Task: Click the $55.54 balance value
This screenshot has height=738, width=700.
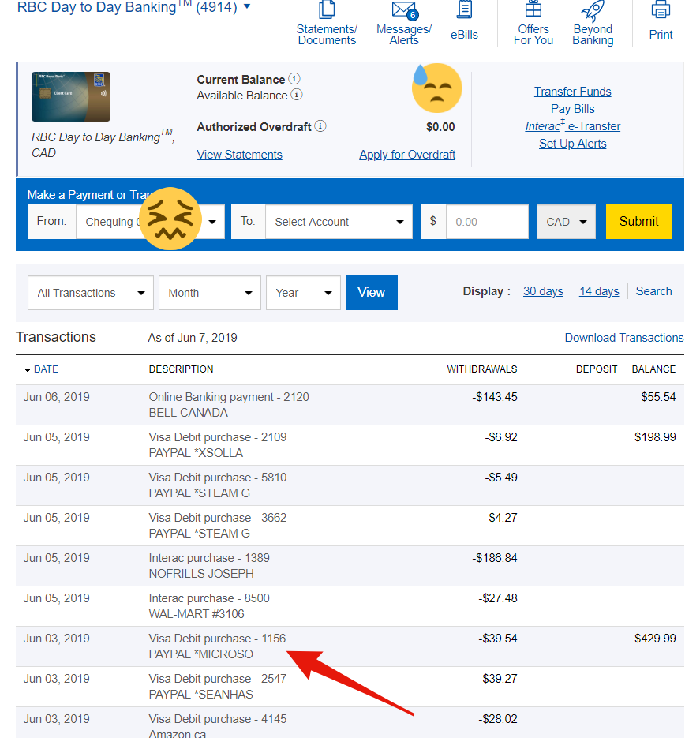Action: (x=658, y=397)
